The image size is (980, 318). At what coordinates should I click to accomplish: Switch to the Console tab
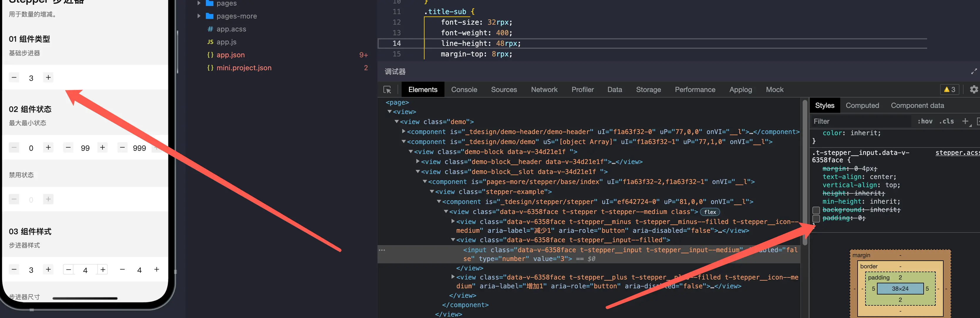(x=464, y=90)
